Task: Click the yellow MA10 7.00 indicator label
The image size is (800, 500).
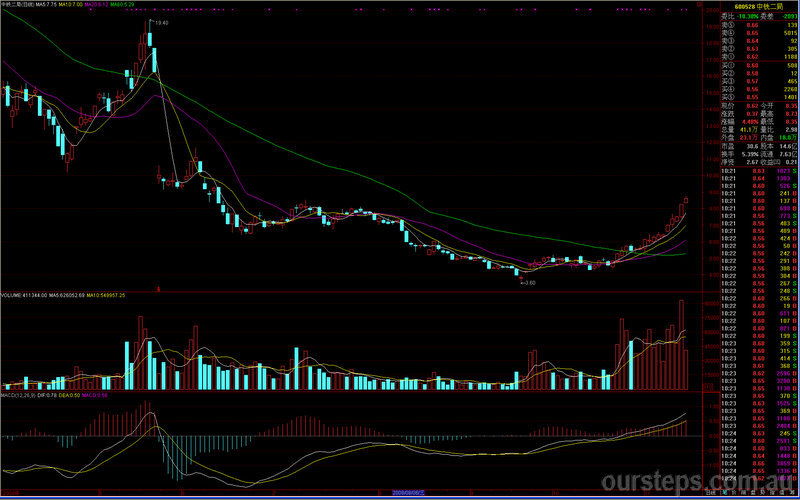Action: (x=70, y=5)
